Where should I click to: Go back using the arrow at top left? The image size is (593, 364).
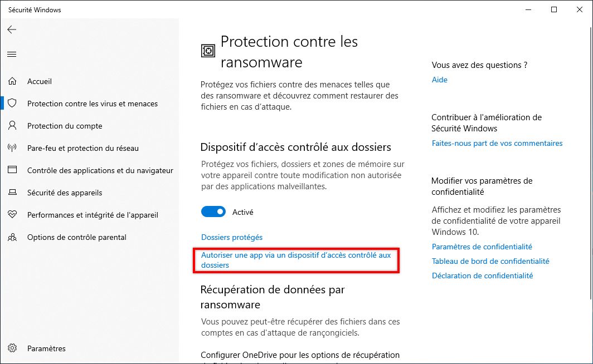point(12,30)
